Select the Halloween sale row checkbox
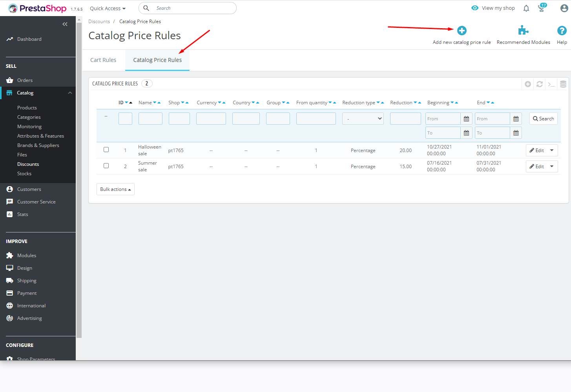The image size is (571, 392). coord(106,150)
